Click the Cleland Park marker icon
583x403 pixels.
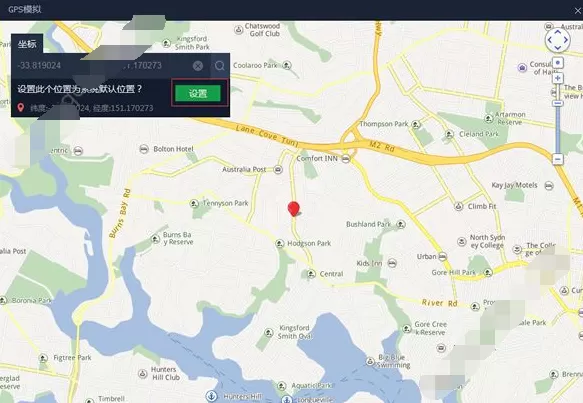(450, 134)
